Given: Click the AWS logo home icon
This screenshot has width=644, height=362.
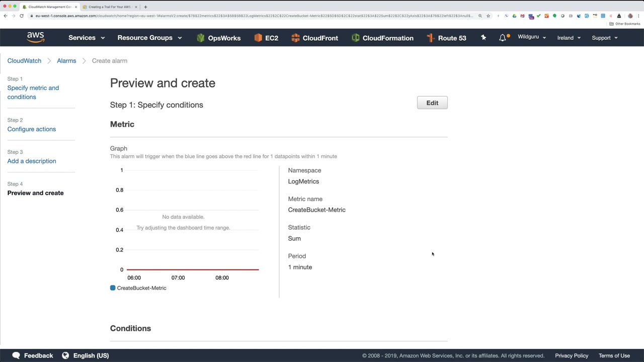Looking at the screenshot, I should (35, 37).
